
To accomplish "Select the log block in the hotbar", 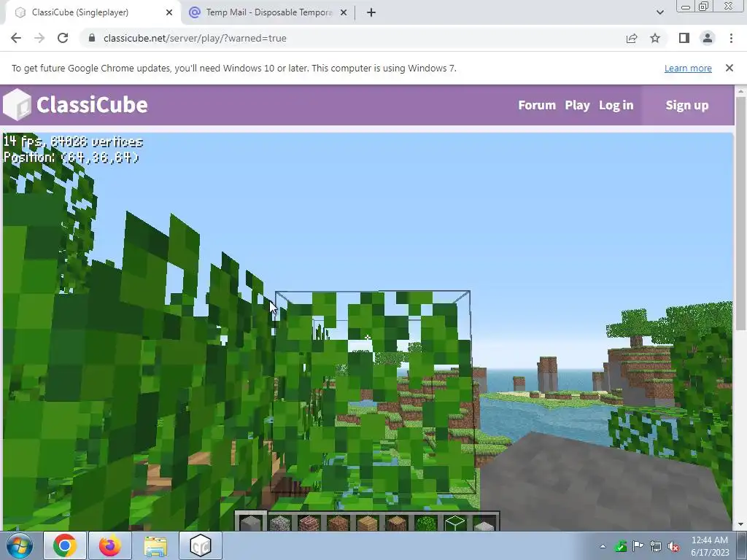I will [396, 522].
